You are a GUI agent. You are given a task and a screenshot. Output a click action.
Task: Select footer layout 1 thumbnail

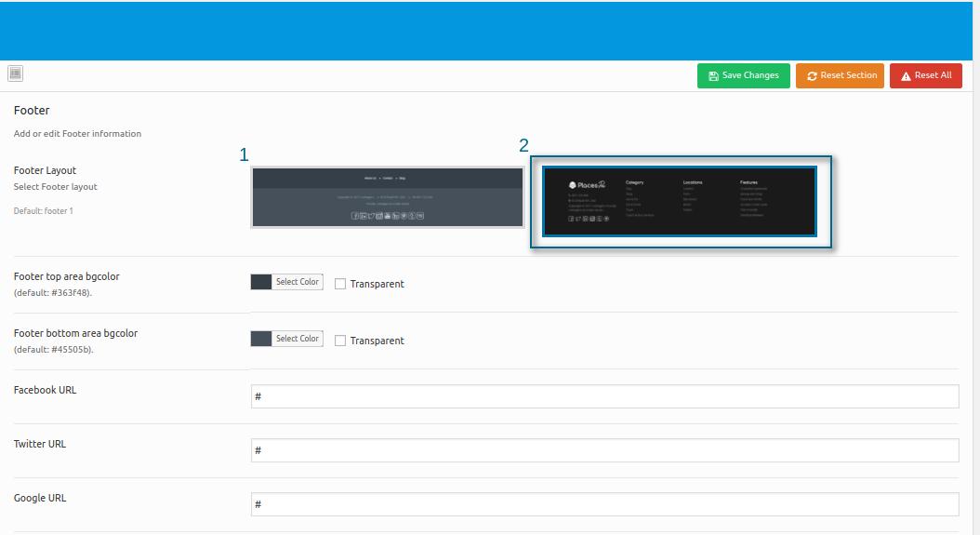[388, 197]
